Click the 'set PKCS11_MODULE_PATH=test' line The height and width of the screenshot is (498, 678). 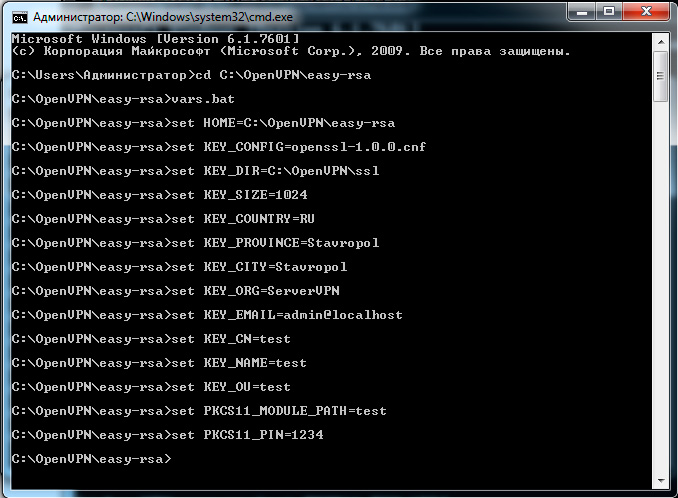(x=199, y=411)
